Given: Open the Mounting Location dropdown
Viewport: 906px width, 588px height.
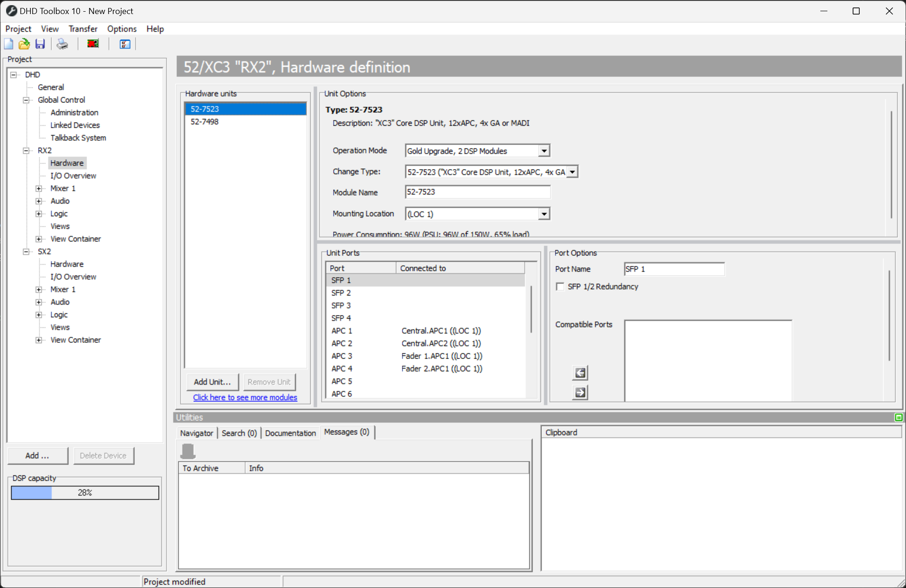Looking at the screenshot, I should [x=544, y=214].
